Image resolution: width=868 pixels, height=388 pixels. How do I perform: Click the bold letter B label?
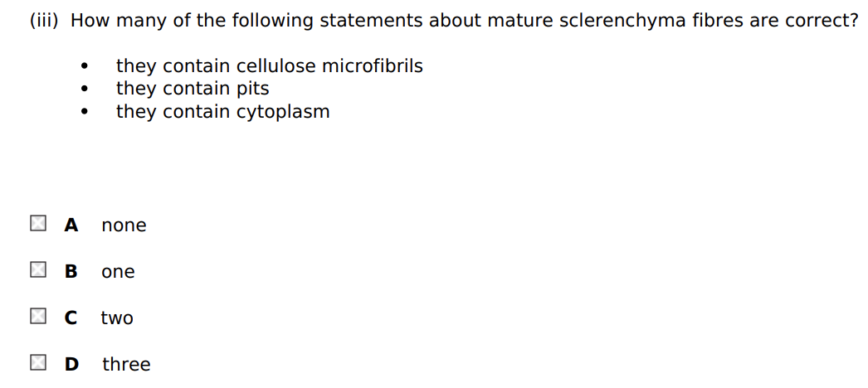pyautogui.click(x=71, y=271)
